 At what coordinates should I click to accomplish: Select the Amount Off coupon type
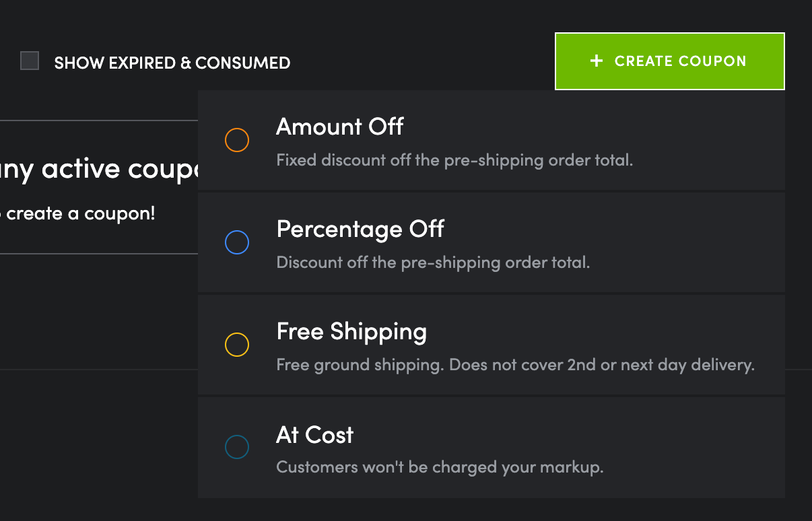click(340, 127)
